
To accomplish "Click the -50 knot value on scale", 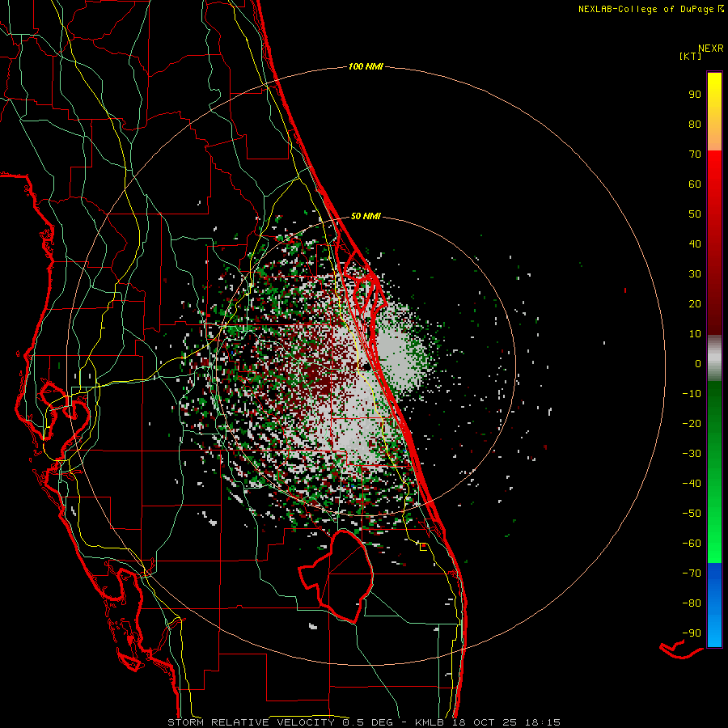I will [692, 514].
